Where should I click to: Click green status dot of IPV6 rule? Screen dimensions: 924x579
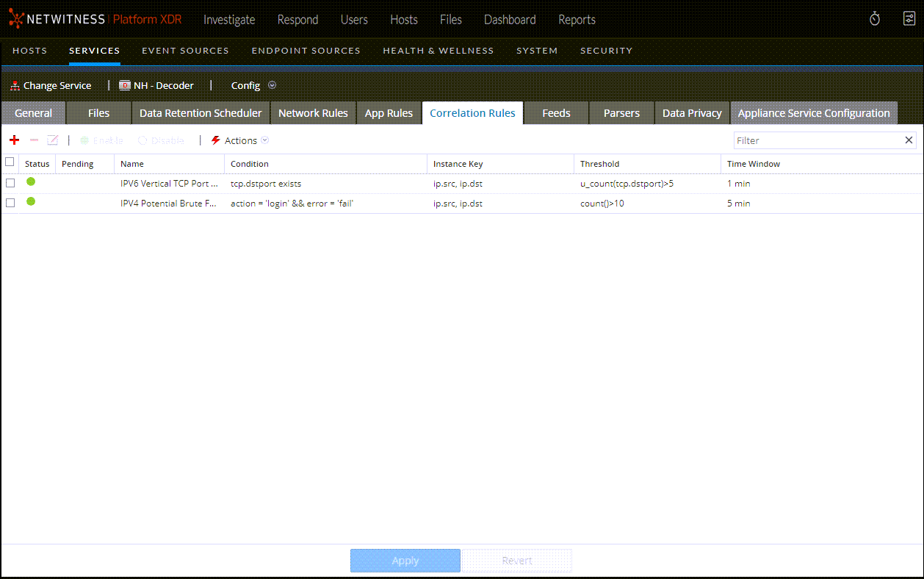(x=31, y=182)
